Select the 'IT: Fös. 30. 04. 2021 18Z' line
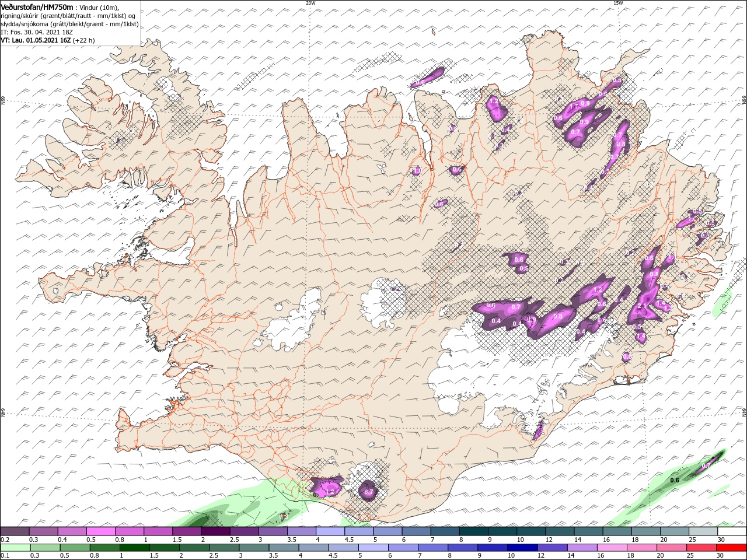Viewport: 747px width, 560px height. click(37, 32)
